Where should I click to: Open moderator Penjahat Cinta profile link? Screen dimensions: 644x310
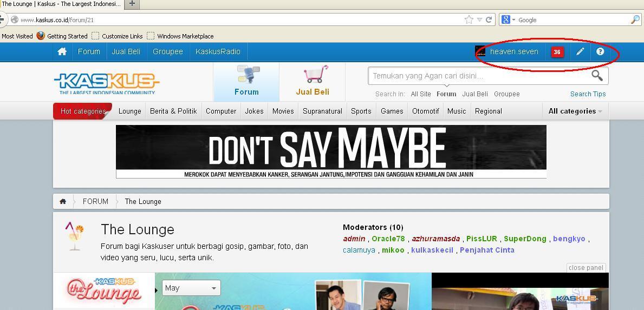487,250
